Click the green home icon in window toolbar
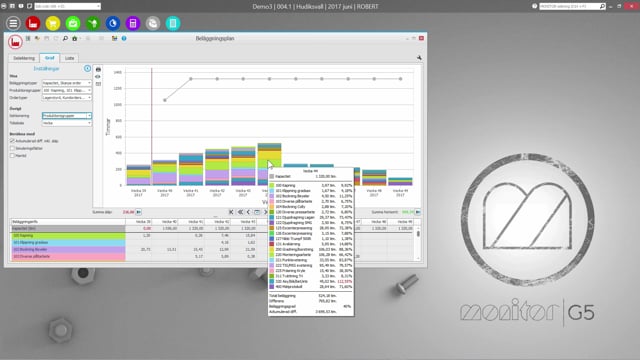640x360 pixels. pos(74,38)
